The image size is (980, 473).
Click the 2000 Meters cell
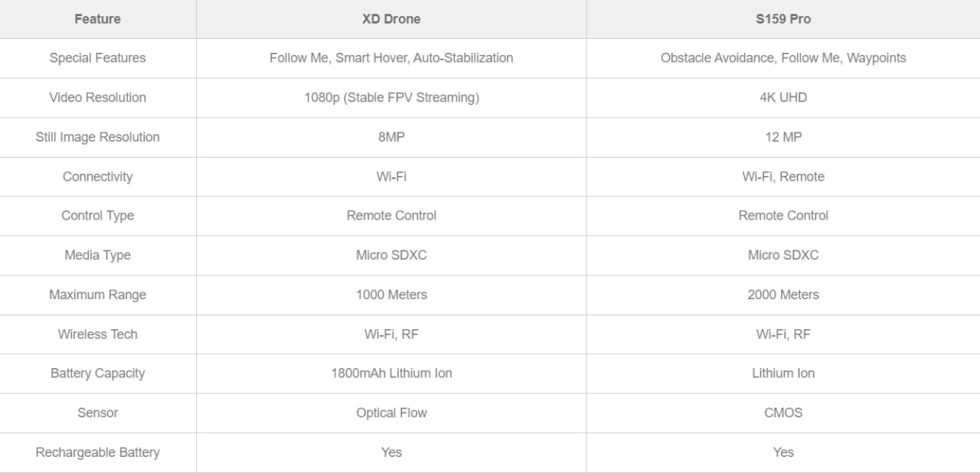[783, 295]
